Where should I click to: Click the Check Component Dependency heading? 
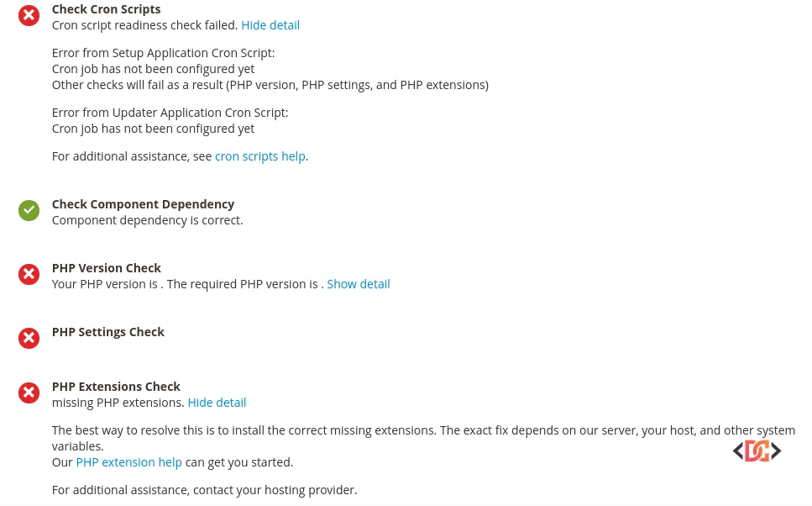[143, 203]
